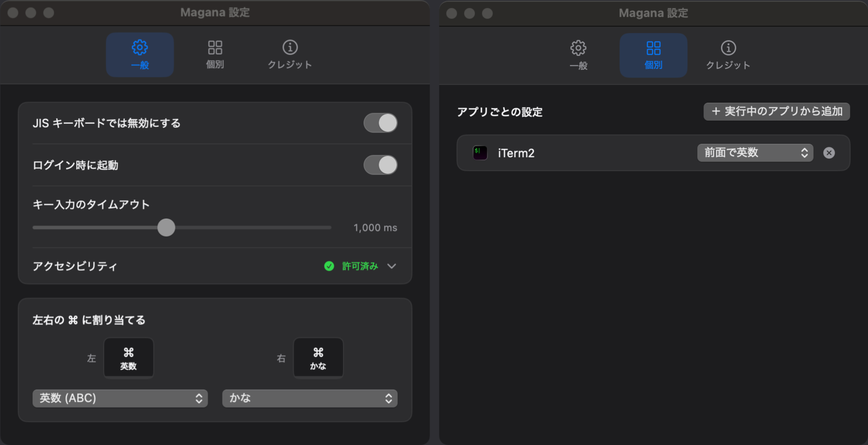Click 許可済み status text
This screenshot has height=445, width=868.
pyautogui.click(x=360, y=266)
